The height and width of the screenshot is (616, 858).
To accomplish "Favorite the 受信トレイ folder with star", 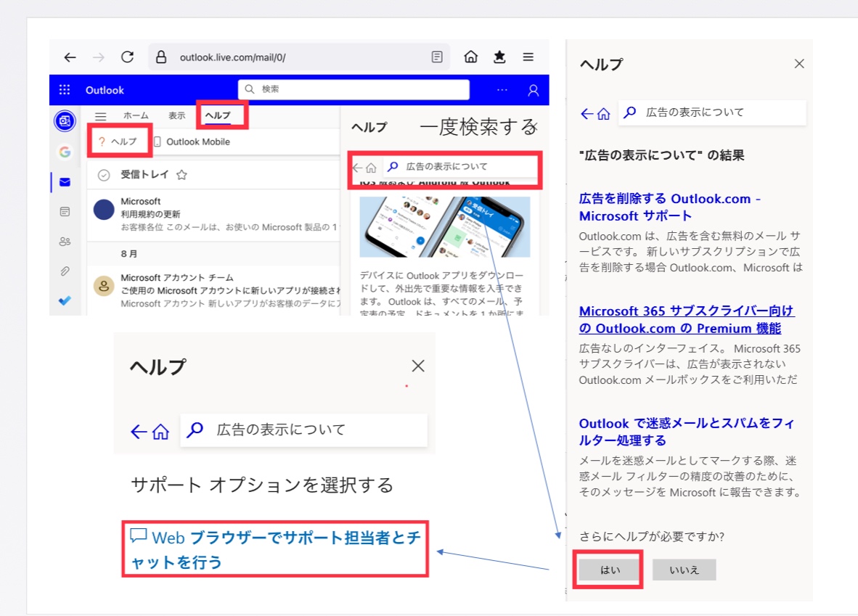I will (x=181, y=175).
